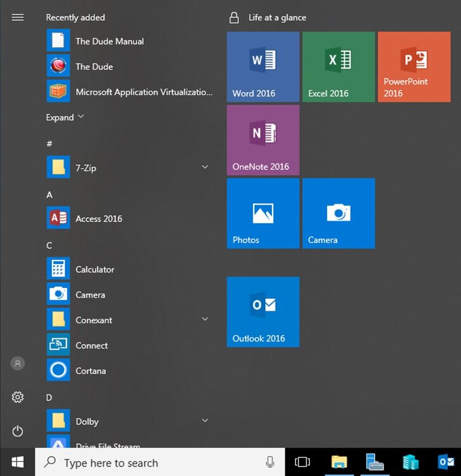Launch The Dude app icon

[x=58, y=65]
